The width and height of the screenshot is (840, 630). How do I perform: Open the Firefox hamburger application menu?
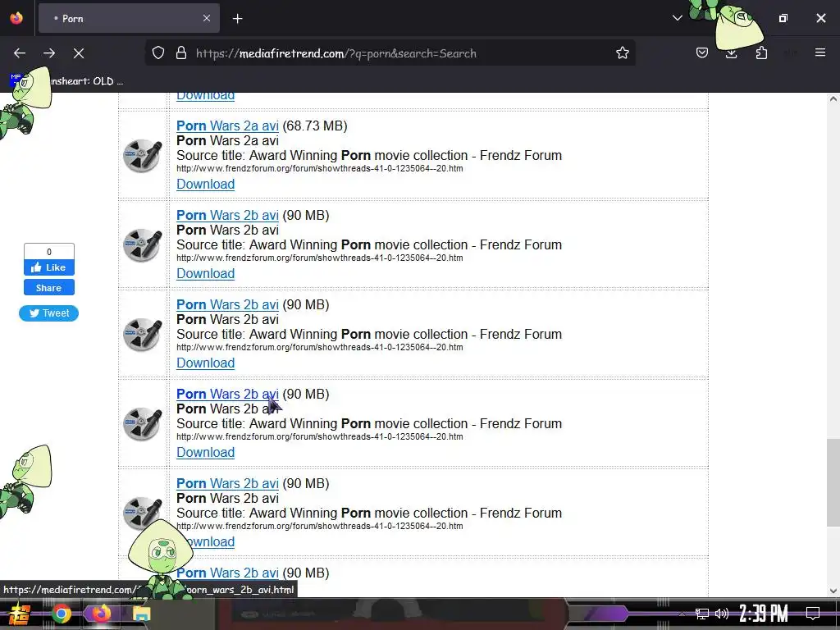click(x=820, y=52)
